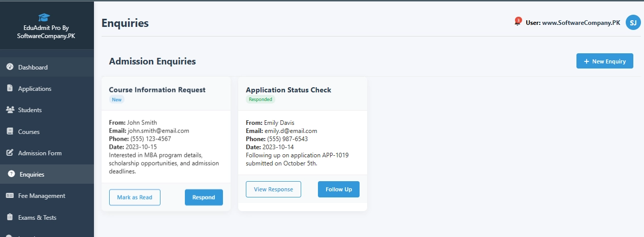The image size is (644, 237).
Task: Navigate to Courses
Action: pyautogui.click(x=47, y=131)
